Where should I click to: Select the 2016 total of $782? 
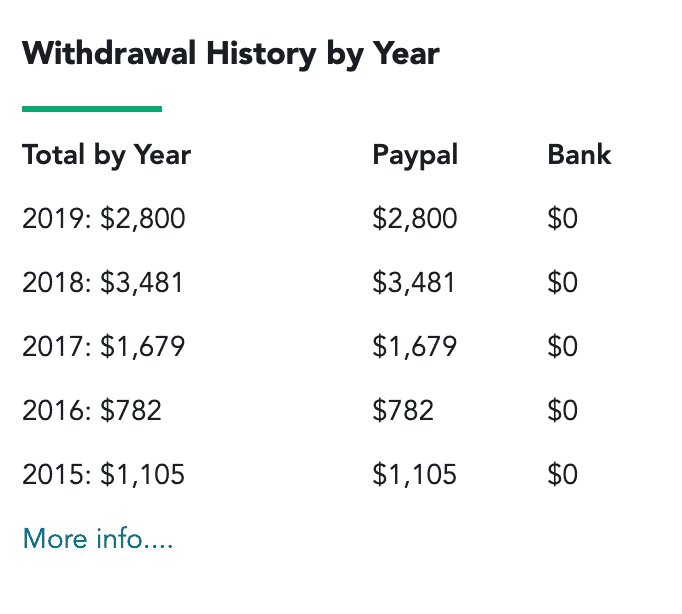[x=92, y=410]
